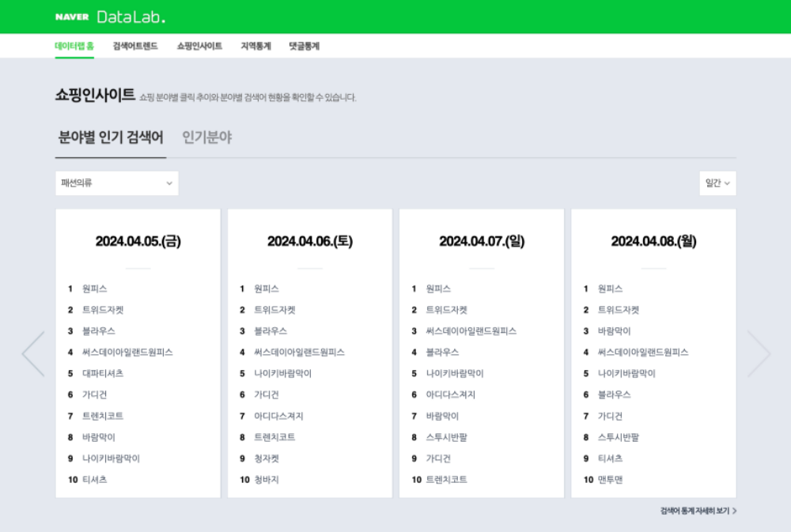Screen dimensions: 791x532
Task: Select 블라우스 ranked 4 on 04.07
Action: 442,352
